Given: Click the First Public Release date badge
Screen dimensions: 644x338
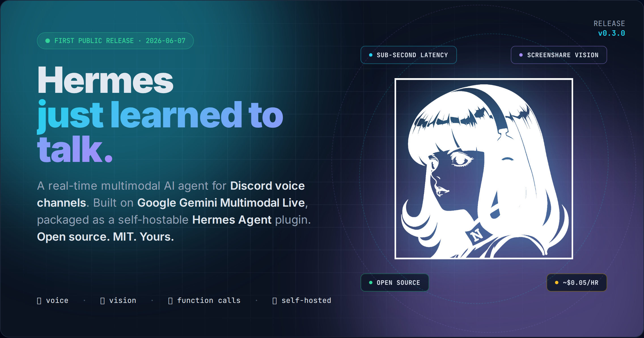Looking at the screenshot, I should click(115, 41).
